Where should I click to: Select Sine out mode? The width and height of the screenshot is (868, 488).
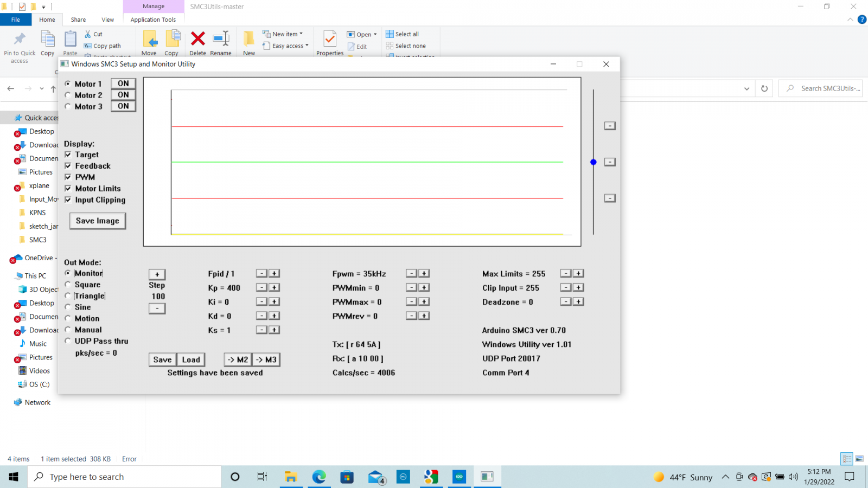point(68,307)
